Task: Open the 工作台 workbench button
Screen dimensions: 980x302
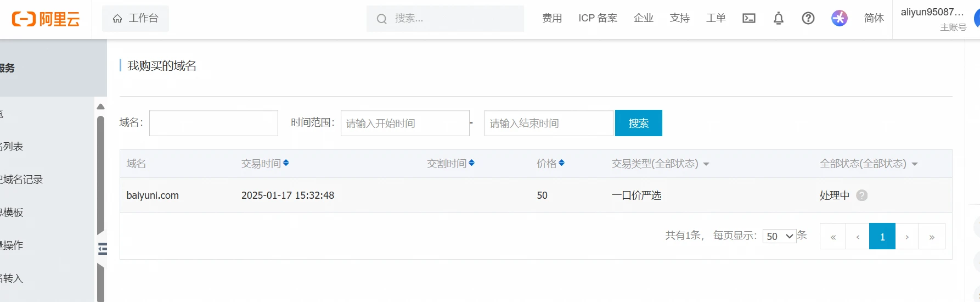Action: tap(136, 19)
